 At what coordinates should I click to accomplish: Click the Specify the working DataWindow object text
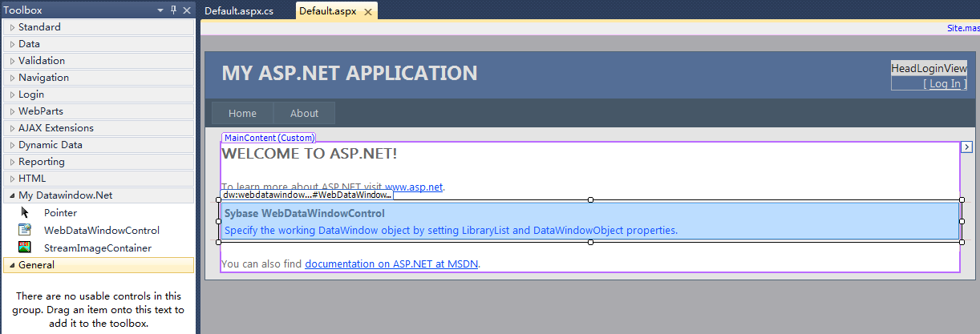tap(451, 231)
